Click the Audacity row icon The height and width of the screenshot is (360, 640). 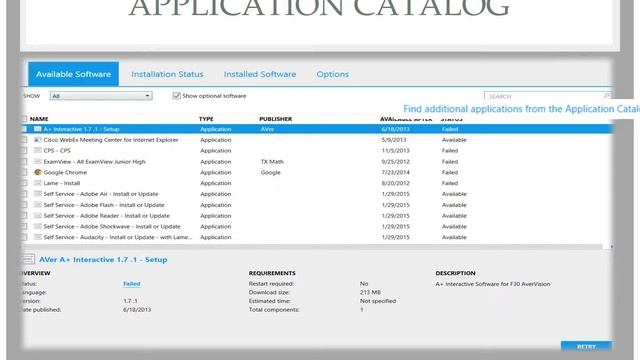pyautogui.click(x=38, y=237)
